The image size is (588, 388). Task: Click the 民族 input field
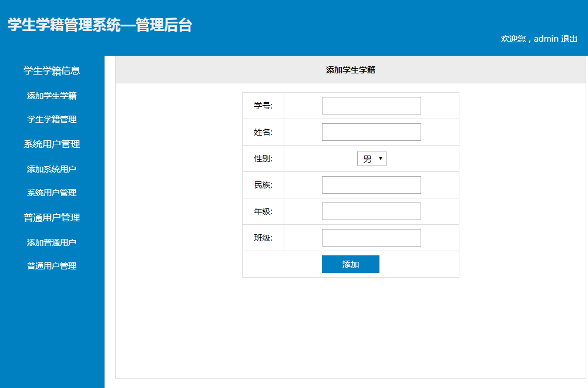[371, 184]
